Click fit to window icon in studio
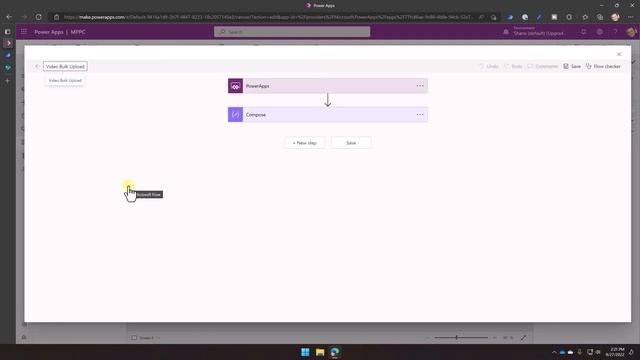This screenshot has width=640, height=360. pyautogui.click(x=524, y=338)
